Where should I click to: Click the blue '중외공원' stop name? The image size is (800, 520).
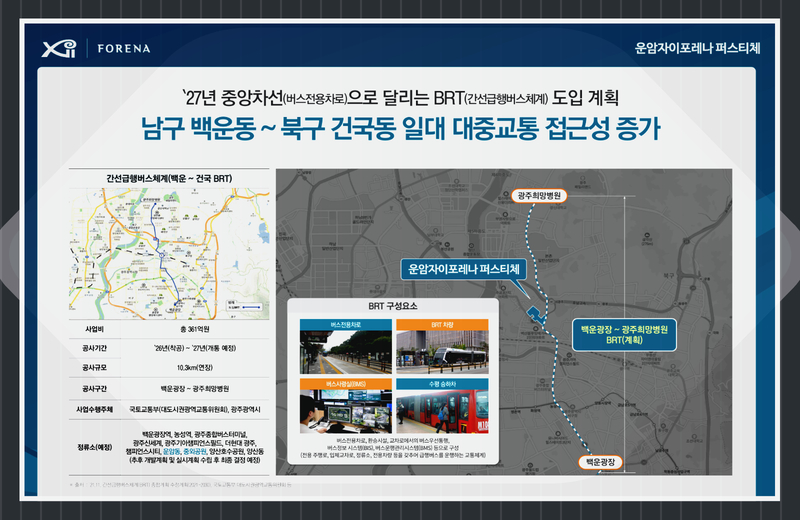(x=194, y=452)
